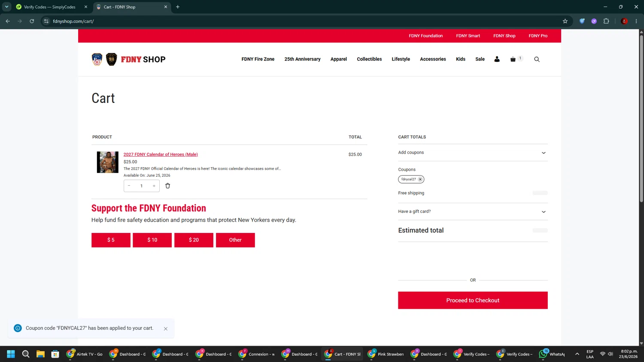Open the calendar product thumbnail

click(x=107, y=162)
